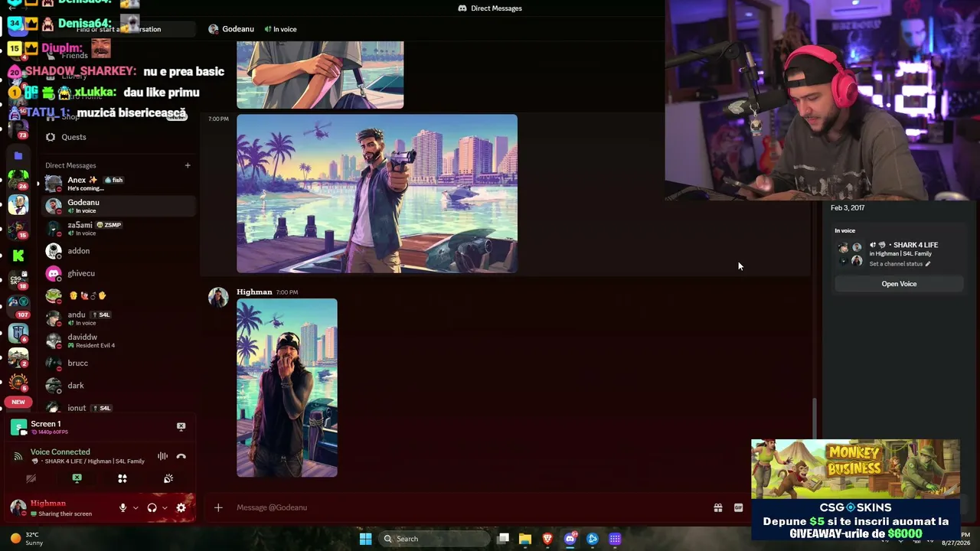Screen dimensions: 980x551
Task: Open the ghivecu direct message
Action: click(x=119, y=273)
